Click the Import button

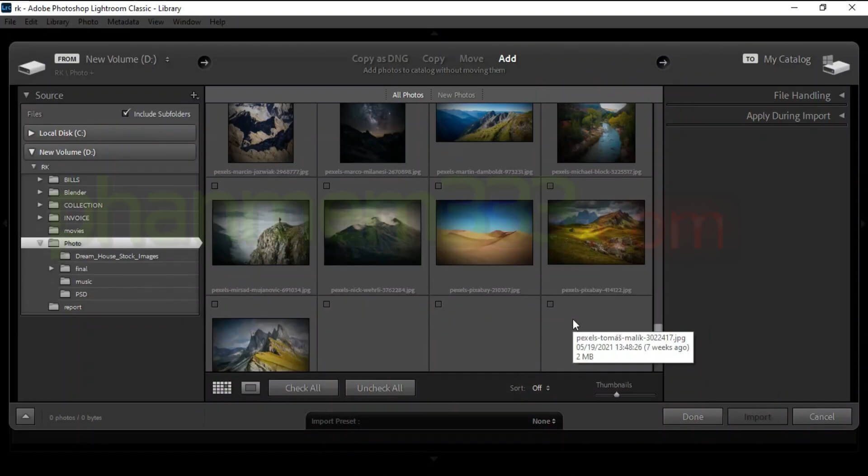pos(757,416)
